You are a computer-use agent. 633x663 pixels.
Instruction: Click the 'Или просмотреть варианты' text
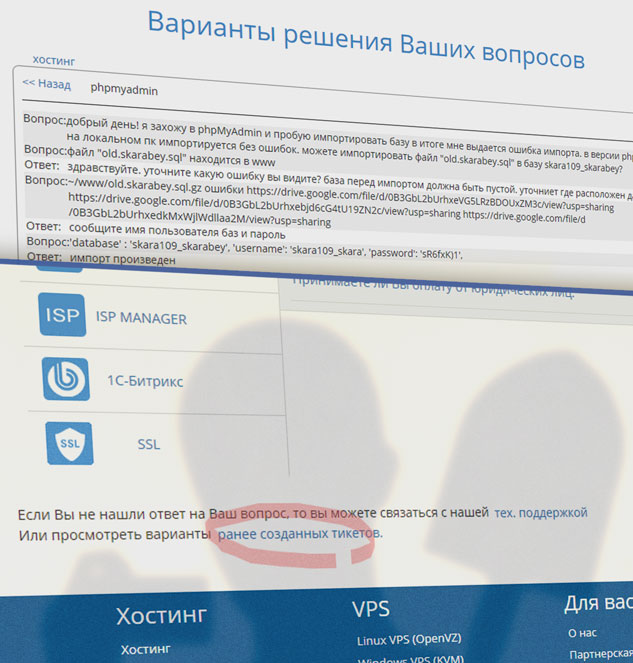(115, 534)
